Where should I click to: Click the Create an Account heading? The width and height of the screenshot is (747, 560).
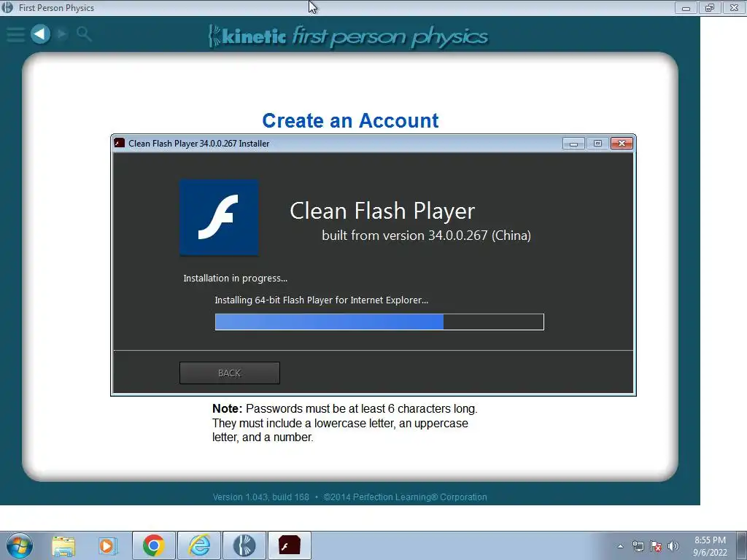click(350, 120)
